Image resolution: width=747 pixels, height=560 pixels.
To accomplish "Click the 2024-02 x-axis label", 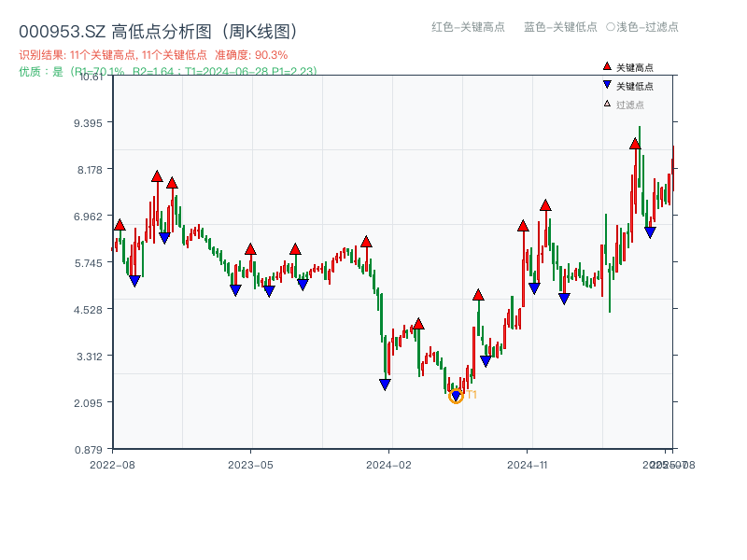I will [388, 465].
